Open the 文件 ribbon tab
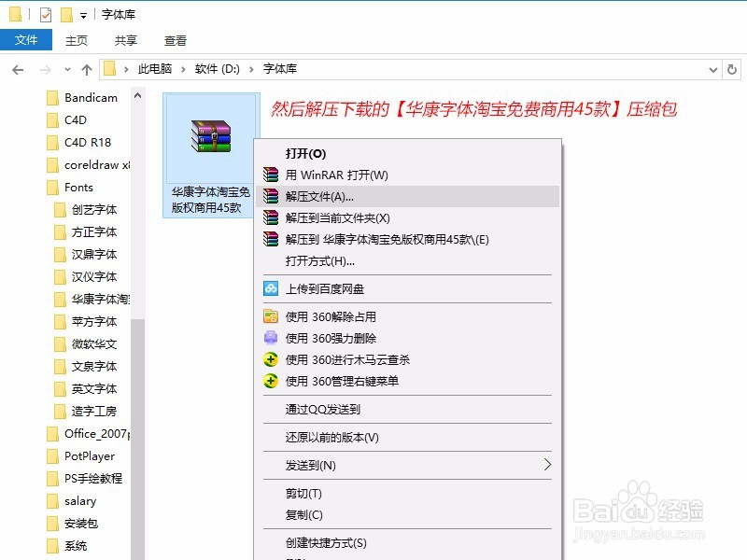The image size is (747, 560). [26, 40]
